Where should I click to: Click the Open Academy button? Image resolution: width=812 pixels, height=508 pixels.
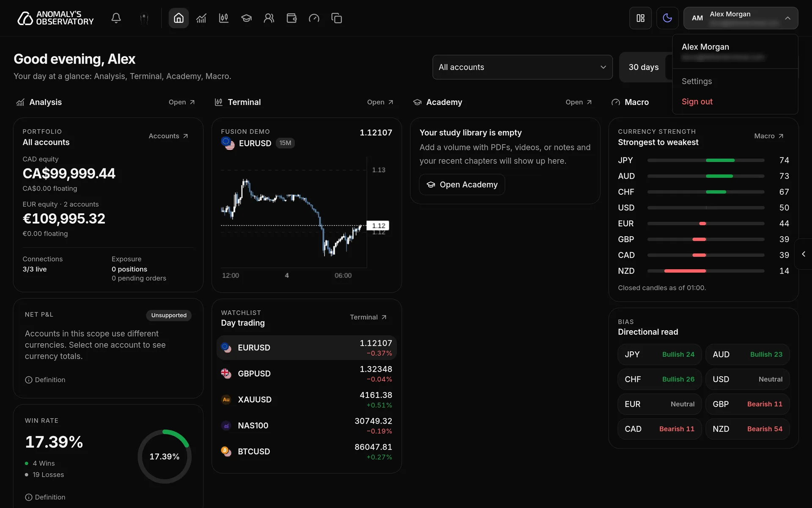462,185
